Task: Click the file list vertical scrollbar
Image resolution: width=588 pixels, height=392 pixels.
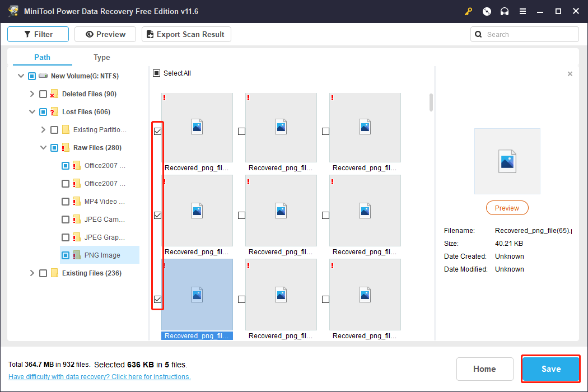Action: (431, 102)
